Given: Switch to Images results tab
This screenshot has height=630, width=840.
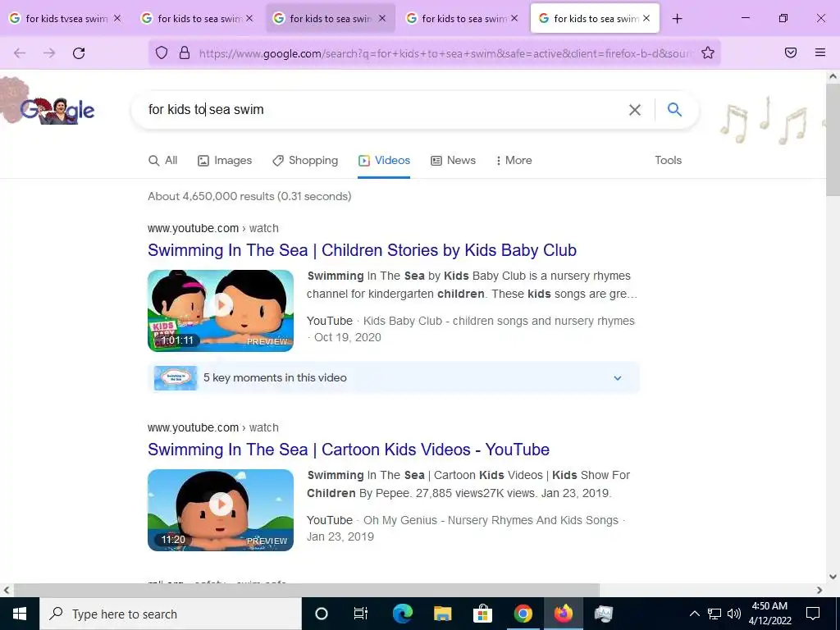Looking at the screenshot, I should point(225,160).
